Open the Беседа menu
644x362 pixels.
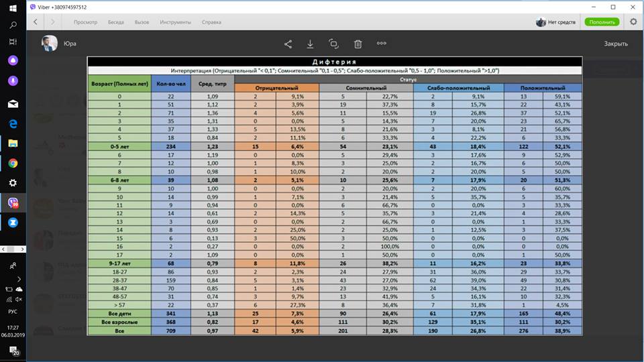(x=115, y=22)
